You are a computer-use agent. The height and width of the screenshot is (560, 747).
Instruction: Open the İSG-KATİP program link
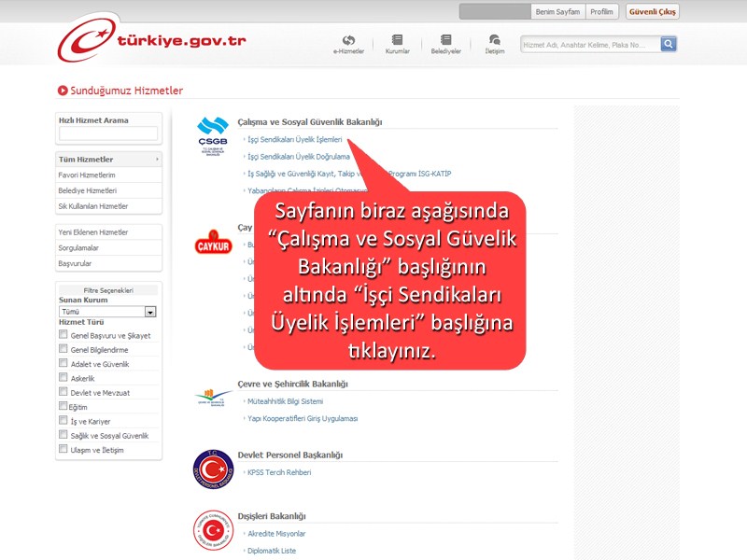click(349, 174)
